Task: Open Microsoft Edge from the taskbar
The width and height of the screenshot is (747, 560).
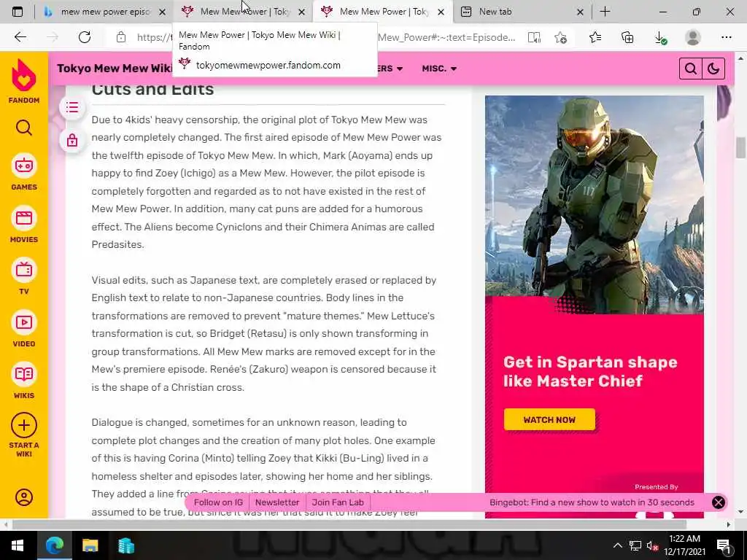Action: (54, 545)
